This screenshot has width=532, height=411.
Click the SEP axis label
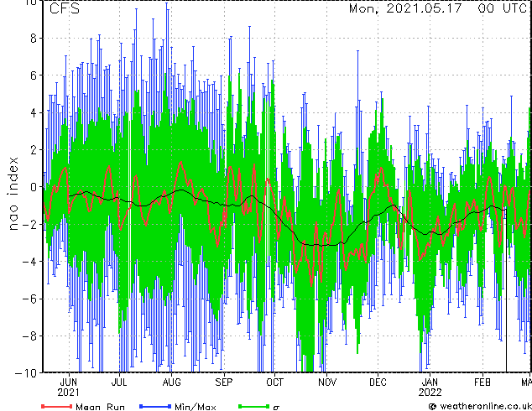[x=223, y=382]
